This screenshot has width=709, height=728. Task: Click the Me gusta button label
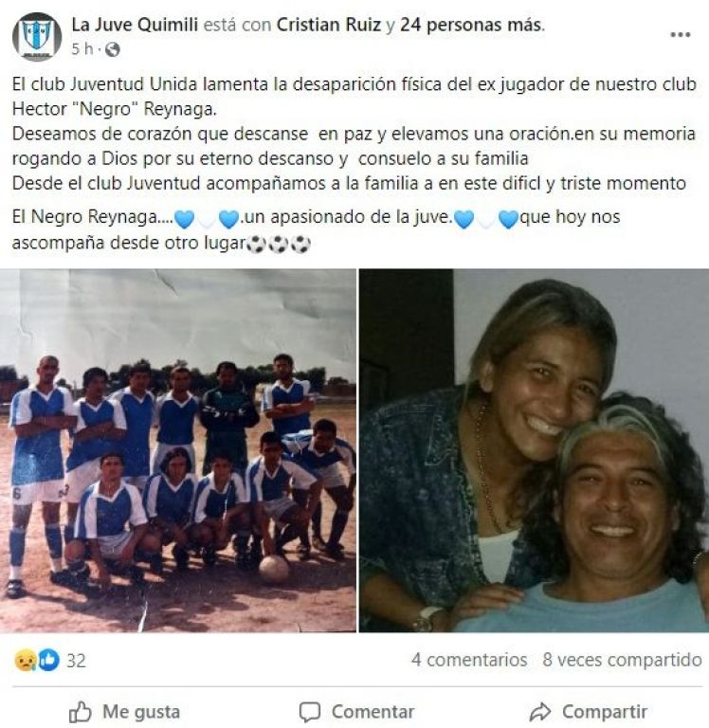pyautogui.click(x=141, y=712)
